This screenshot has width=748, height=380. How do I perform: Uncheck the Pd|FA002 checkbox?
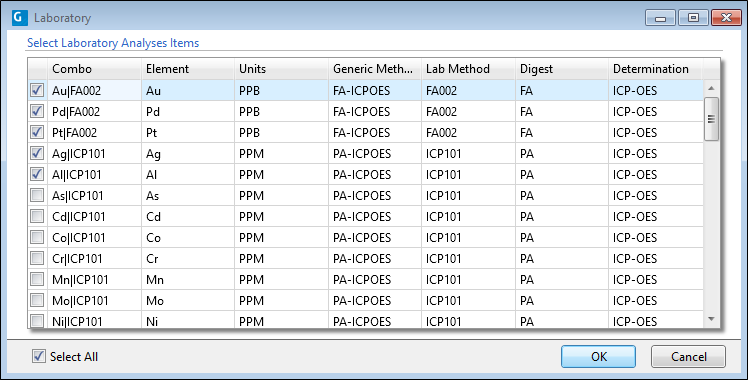(x=37, y=111)
